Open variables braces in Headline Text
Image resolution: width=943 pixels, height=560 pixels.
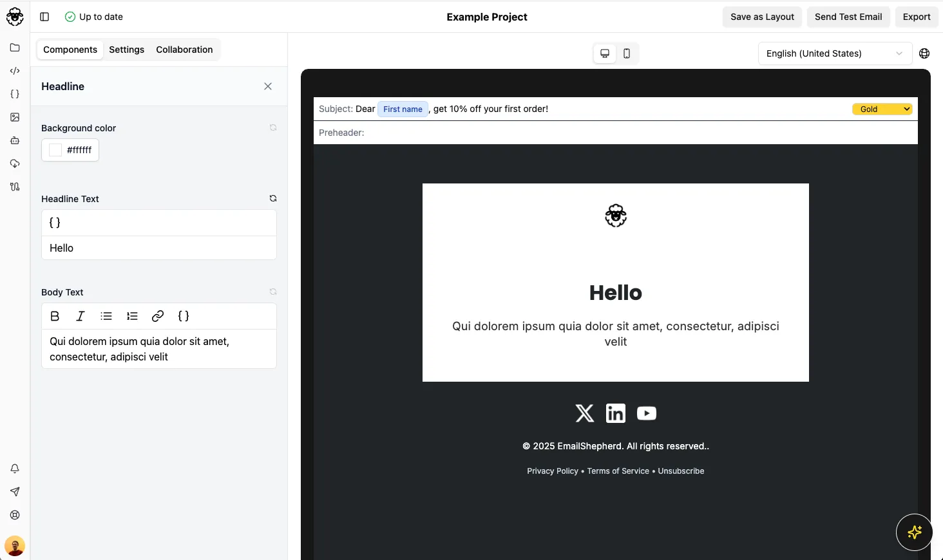[x=55, y=223]
